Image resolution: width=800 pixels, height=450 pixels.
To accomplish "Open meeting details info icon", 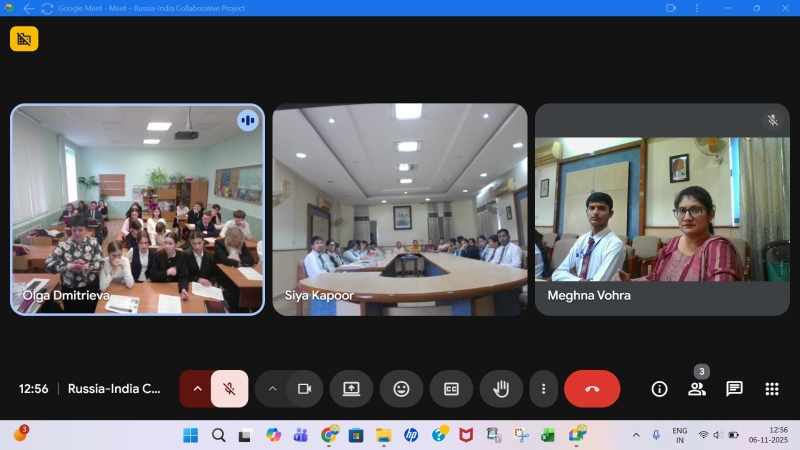I will pos(659,389).
